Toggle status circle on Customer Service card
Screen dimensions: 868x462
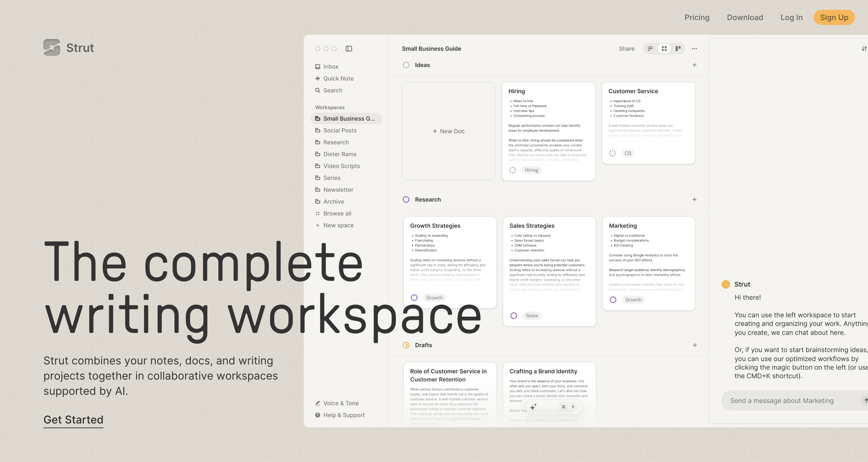[x=612, y=153]
